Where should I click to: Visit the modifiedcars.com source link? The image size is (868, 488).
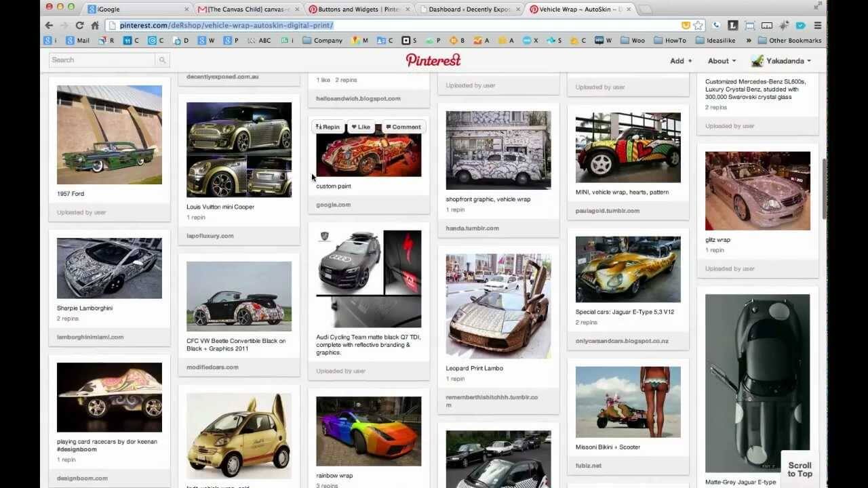point(212,367)
